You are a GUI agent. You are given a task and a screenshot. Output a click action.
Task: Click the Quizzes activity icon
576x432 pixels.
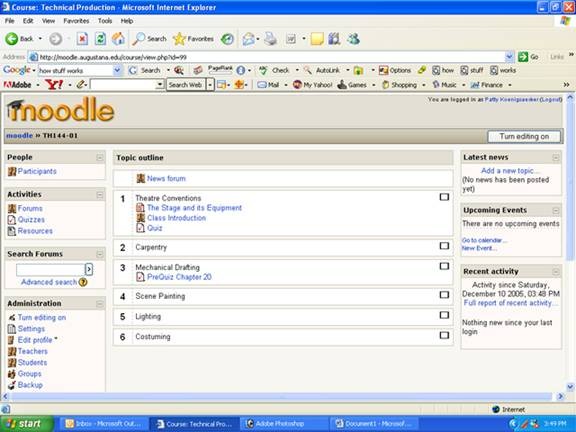coord(12,220)
